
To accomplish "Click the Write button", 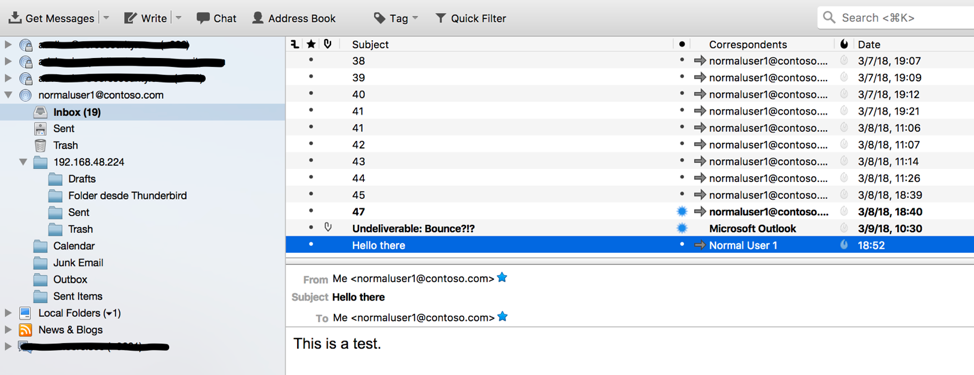I will click(x=146, y=18).
